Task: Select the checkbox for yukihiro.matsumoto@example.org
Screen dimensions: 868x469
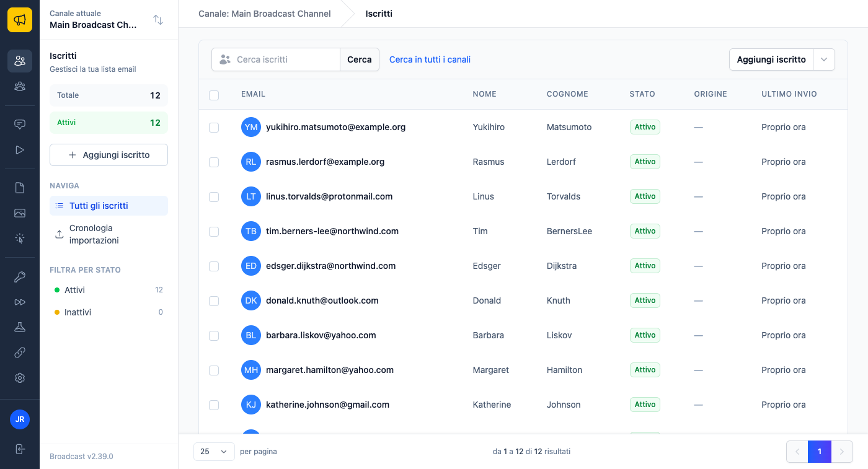Action: pos(214,127)
